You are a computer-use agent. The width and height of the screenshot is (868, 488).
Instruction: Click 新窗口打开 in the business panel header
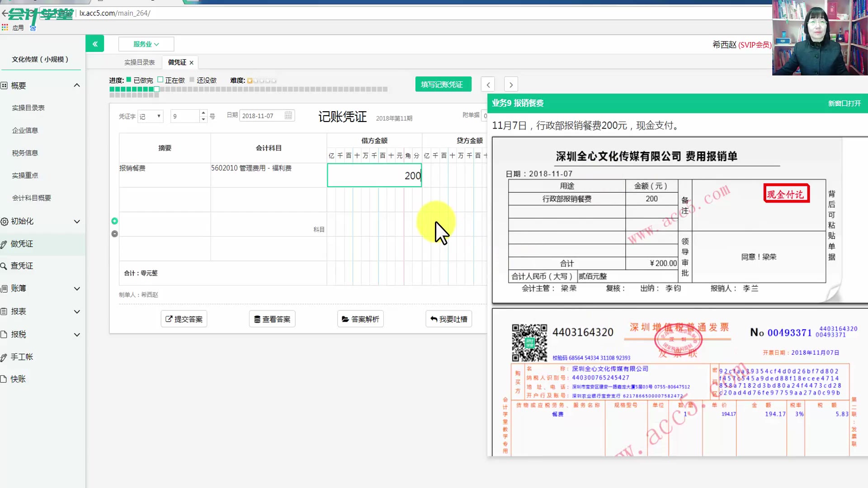click(844, 103)
